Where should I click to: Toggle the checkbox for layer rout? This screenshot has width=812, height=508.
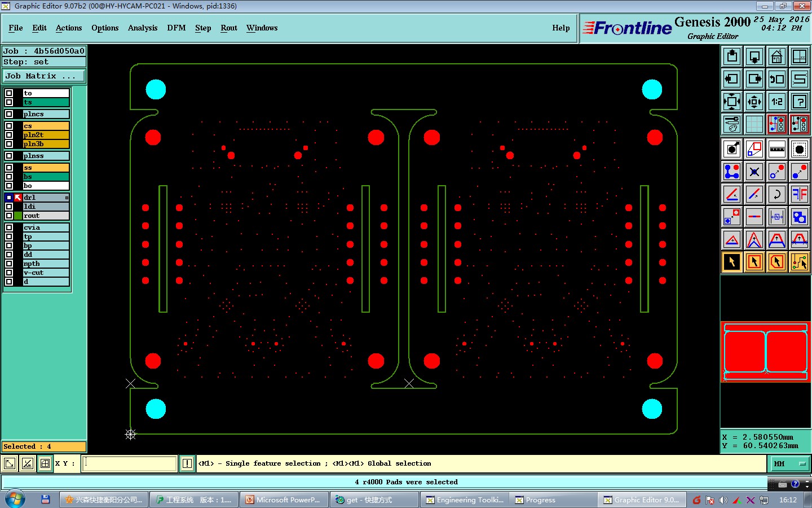(x=9, y=216)
